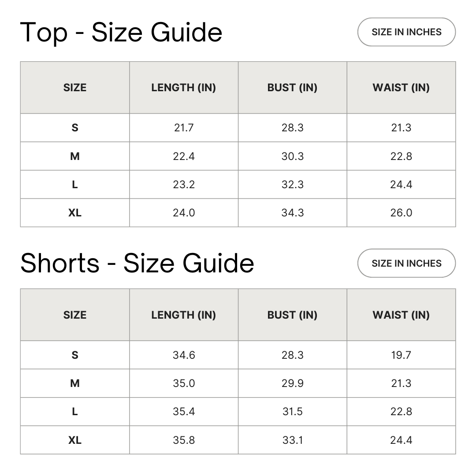476x476 pixels.
Task: Select the 19.7 waist cell in Shorts table
Action: tap(401, 355)
